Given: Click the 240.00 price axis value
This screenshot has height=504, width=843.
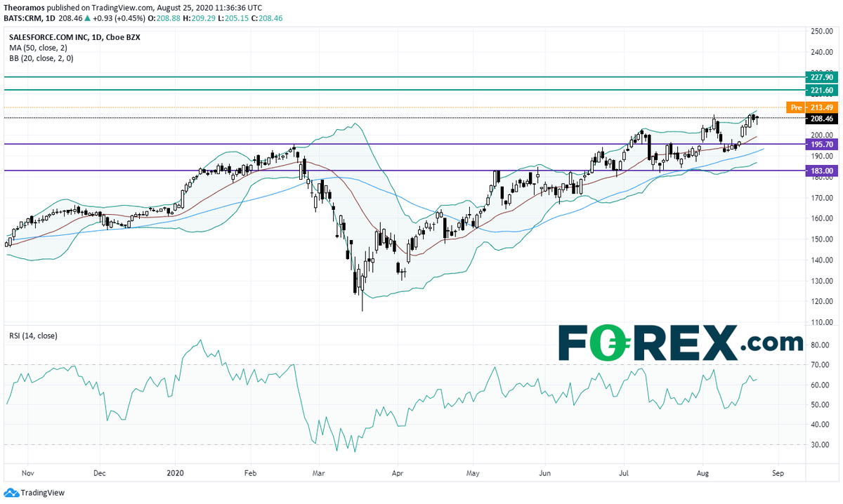Looking at the screenshot, I should coord(821,52).
